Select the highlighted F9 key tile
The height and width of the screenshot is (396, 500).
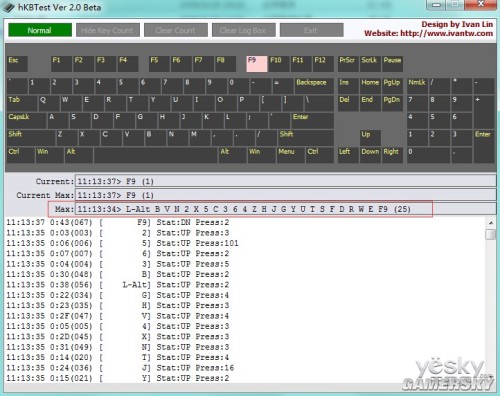click(257, 64)
